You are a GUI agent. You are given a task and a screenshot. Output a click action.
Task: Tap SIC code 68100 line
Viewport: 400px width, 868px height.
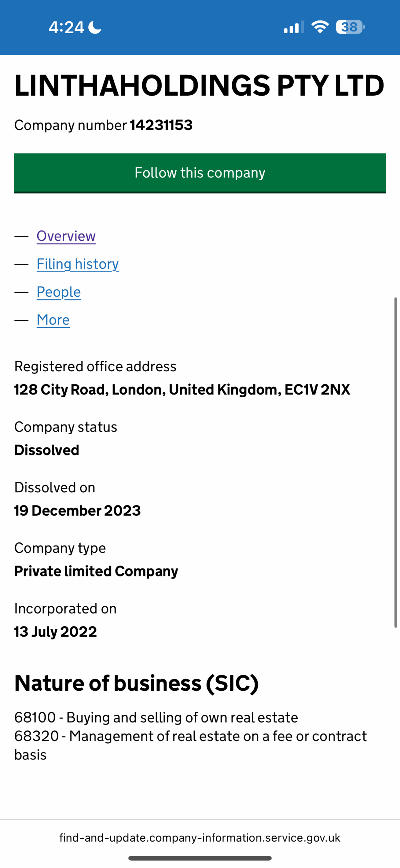pyautogui.click(x=156, y=717)
